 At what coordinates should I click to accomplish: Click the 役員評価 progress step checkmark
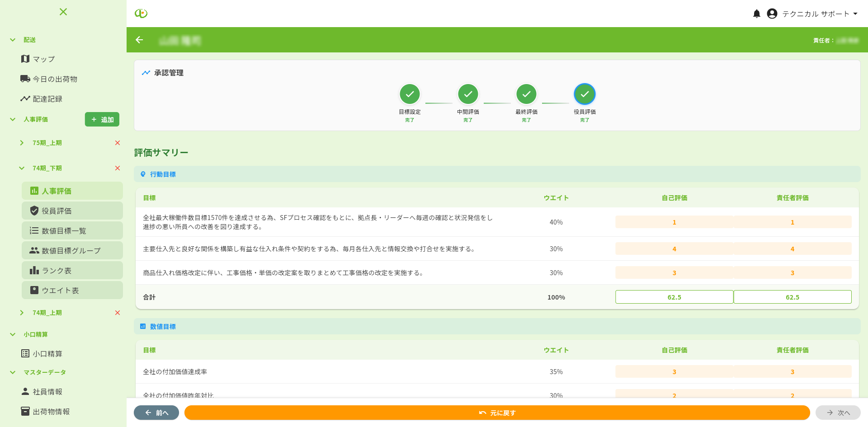[585, 94]
